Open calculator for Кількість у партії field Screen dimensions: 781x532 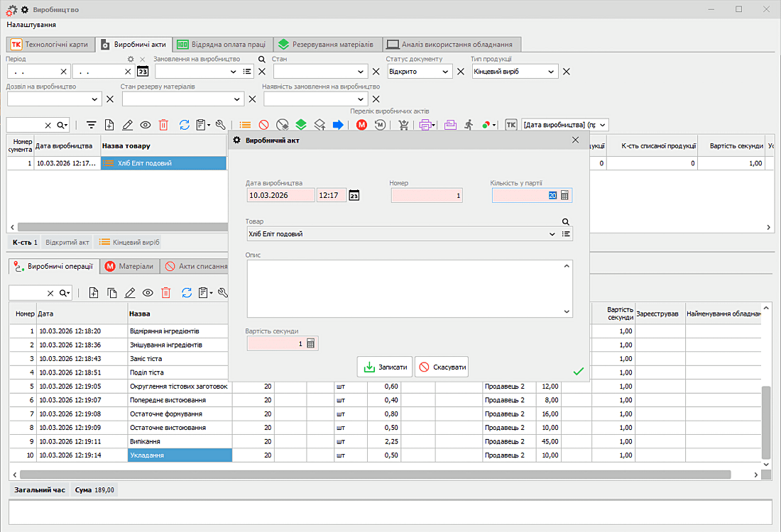click(x=565, y=195)
